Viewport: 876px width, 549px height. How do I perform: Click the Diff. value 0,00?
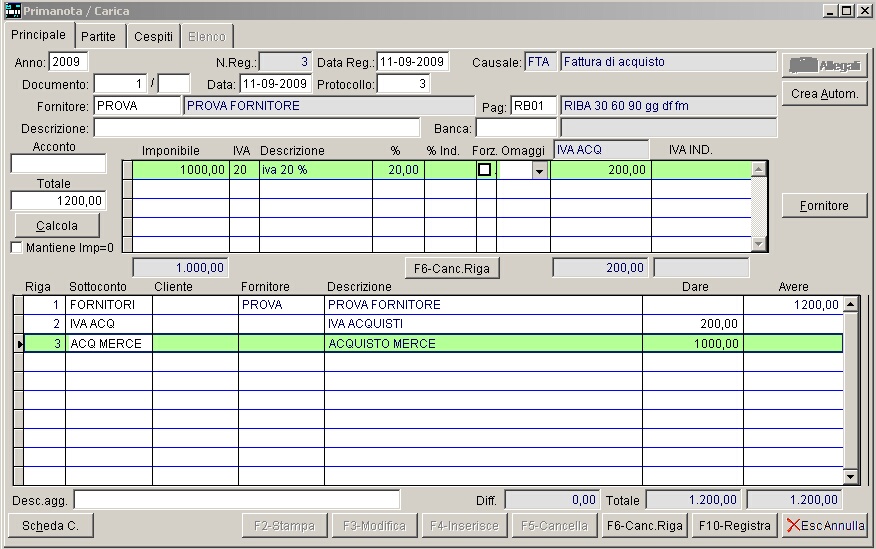click(551, 500)
